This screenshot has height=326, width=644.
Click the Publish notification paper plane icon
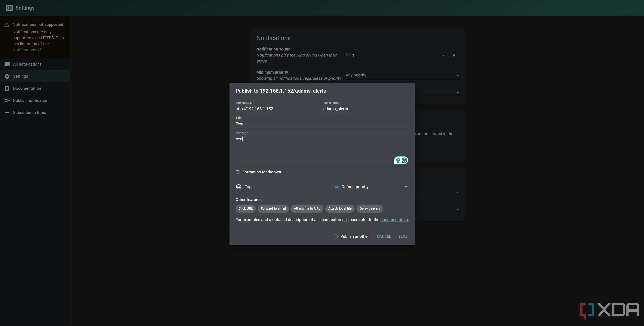click(x=7, y=100)
